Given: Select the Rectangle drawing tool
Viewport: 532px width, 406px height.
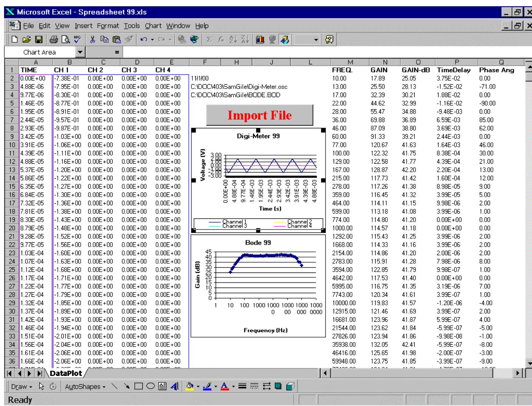Looking at the screenshot, I should [139, 387].
